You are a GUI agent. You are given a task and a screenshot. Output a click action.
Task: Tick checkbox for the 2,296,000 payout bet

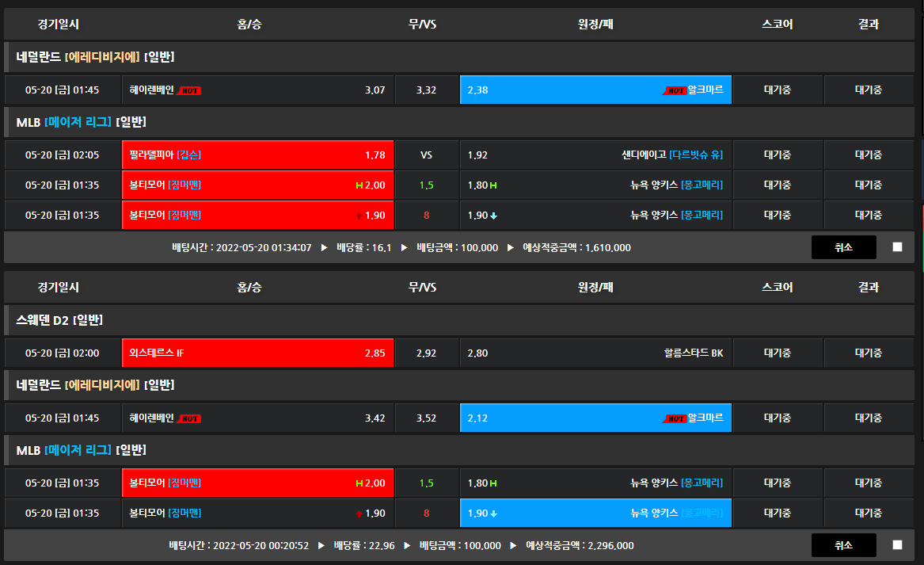coord(897,545)
